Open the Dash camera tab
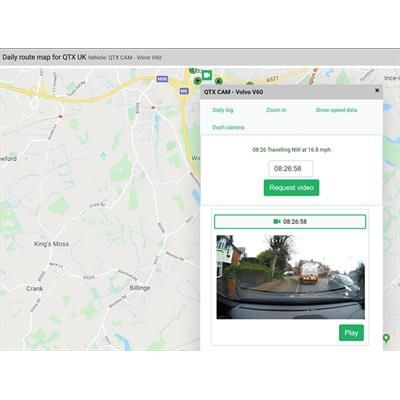This screenshot has height=400, width=400. (228, 127)
